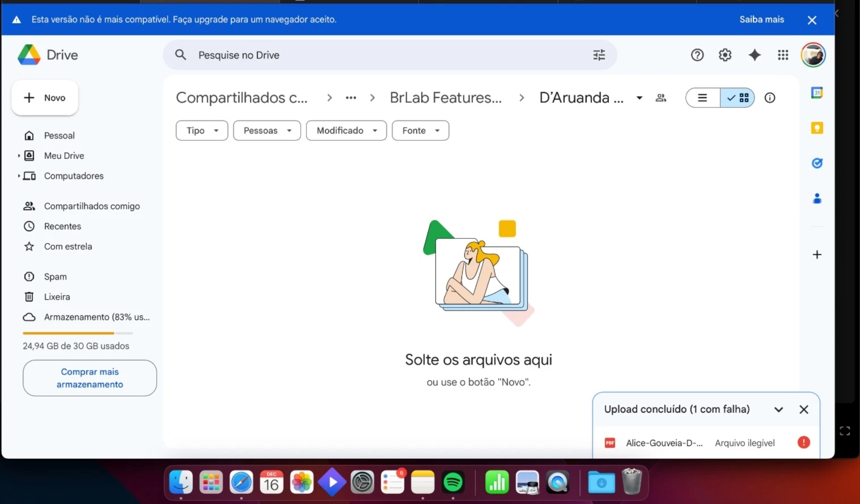Open Compartilhados comigo section
This screenshot has width=860, height=504.
[x=92, y=206]
